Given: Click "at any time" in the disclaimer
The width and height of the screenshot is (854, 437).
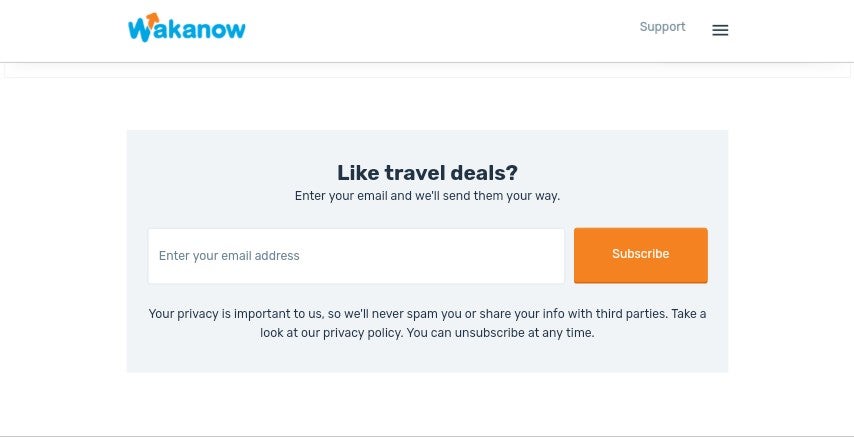Looking at the screenshot, I should coord(567,333).
